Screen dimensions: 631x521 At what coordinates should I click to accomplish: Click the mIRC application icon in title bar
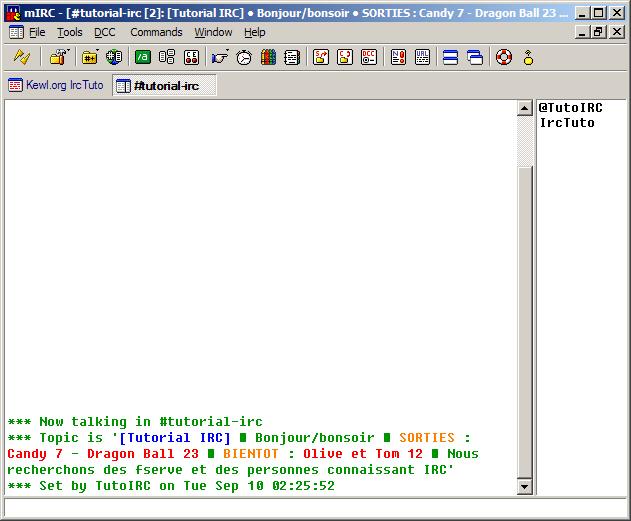point(14,13)
